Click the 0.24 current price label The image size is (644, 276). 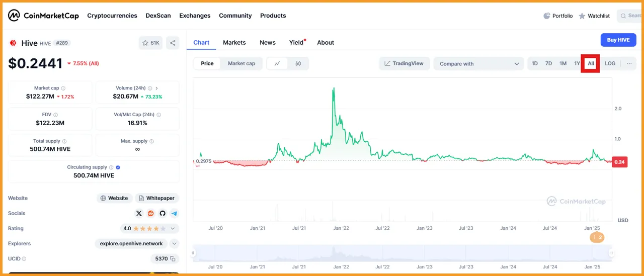619,162
